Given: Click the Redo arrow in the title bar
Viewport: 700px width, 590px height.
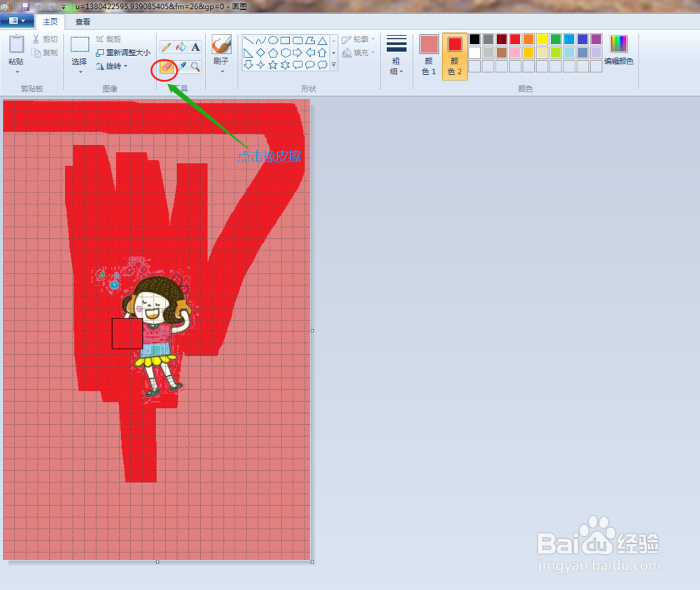Looking at the screenshot, I should coord(52,7).
